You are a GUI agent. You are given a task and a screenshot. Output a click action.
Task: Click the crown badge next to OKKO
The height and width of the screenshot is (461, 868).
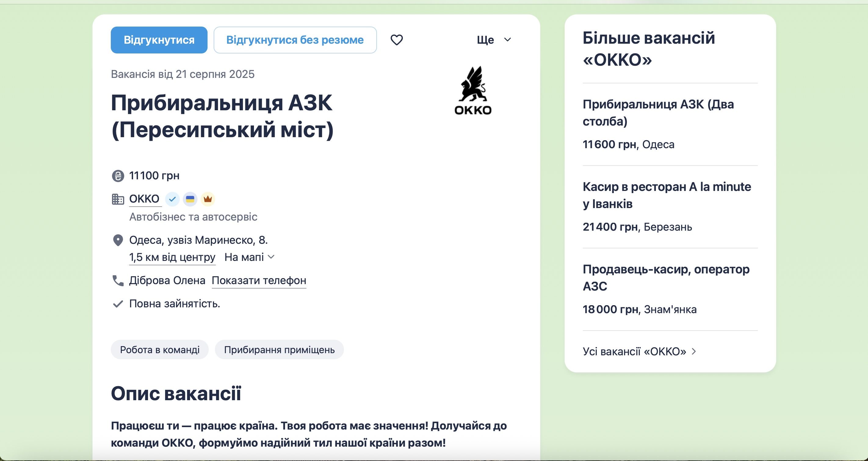(208, 199)
